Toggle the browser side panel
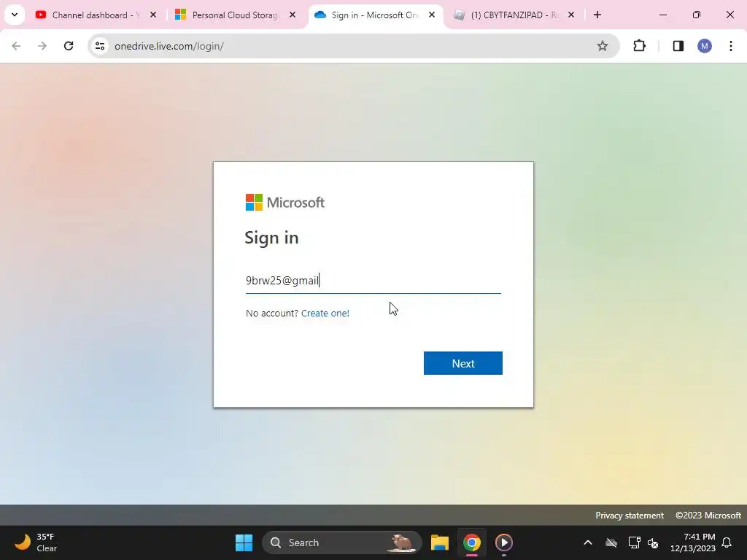This screenshot has width=747, height=560. pyautogui.click(x=678, y=46)
